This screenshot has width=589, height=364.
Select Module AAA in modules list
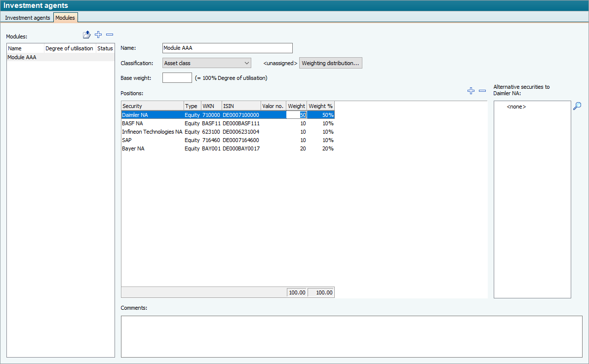pyautogui.click(x=22, y=57)
